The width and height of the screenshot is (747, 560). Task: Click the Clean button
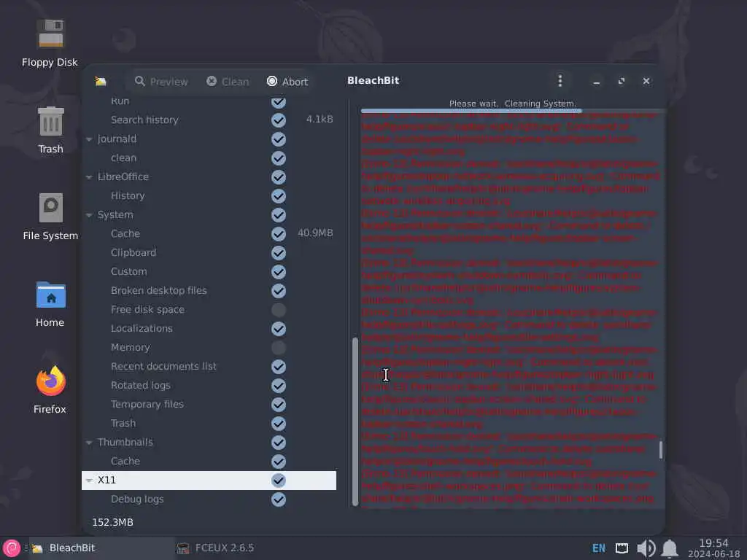click(x=228, y=82)
